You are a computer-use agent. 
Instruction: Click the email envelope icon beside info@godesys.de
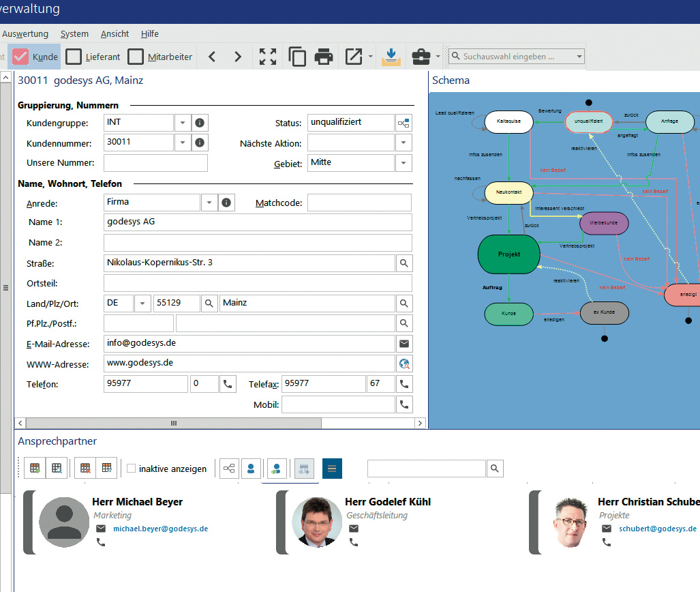pyautogui.click(x=404, y=343)
